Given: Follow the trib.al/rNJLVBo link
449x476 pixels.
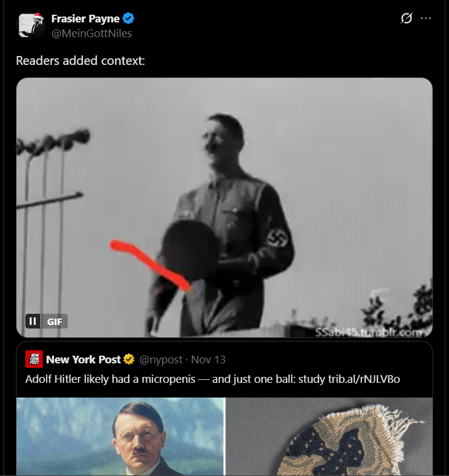Looking at the screenshot, I should 364,379.
